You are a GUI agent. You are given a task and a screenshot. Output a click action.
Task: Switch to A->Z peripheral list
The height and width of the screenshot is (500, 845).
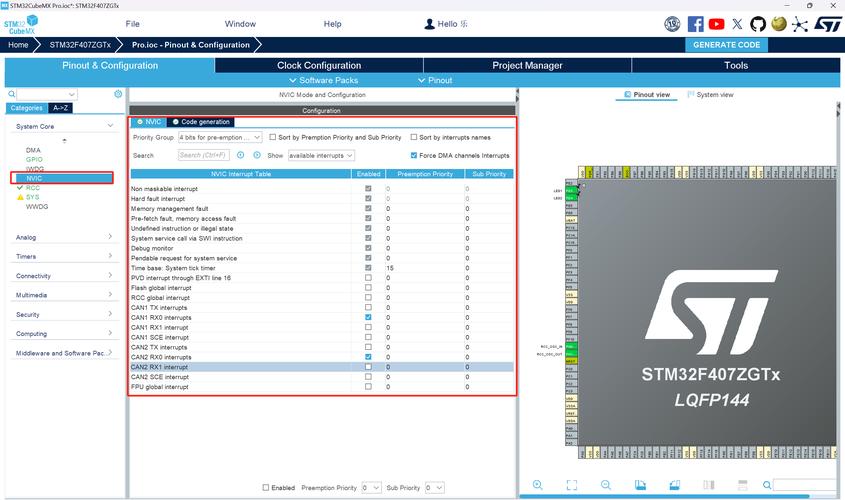(60, 108)
